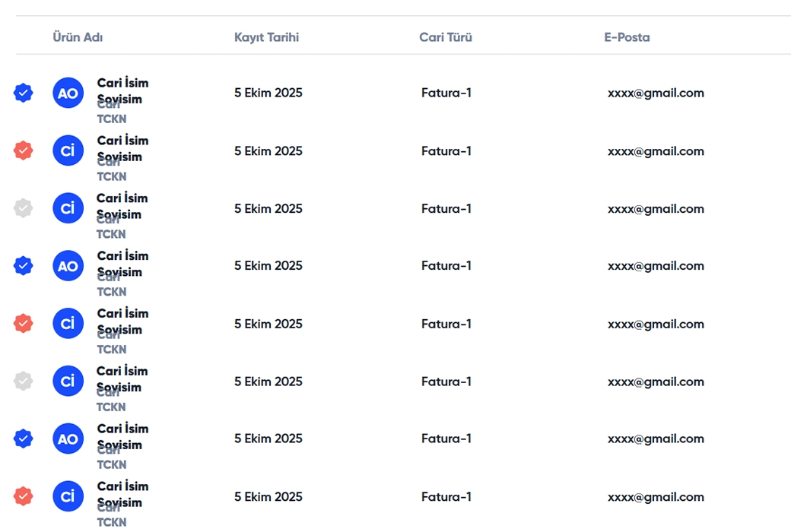The width and height of the screenshot is (791, 532).
Task: Click the blue verified badge in the first row
Action: point(24,93)
